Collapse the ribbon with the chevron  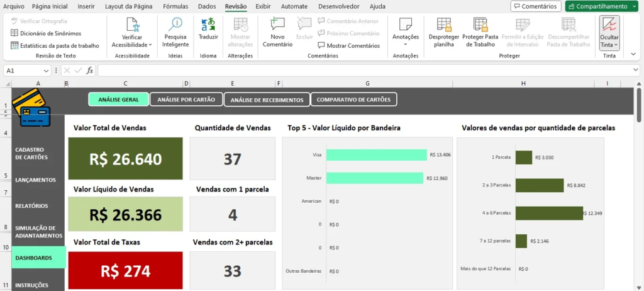633,55
